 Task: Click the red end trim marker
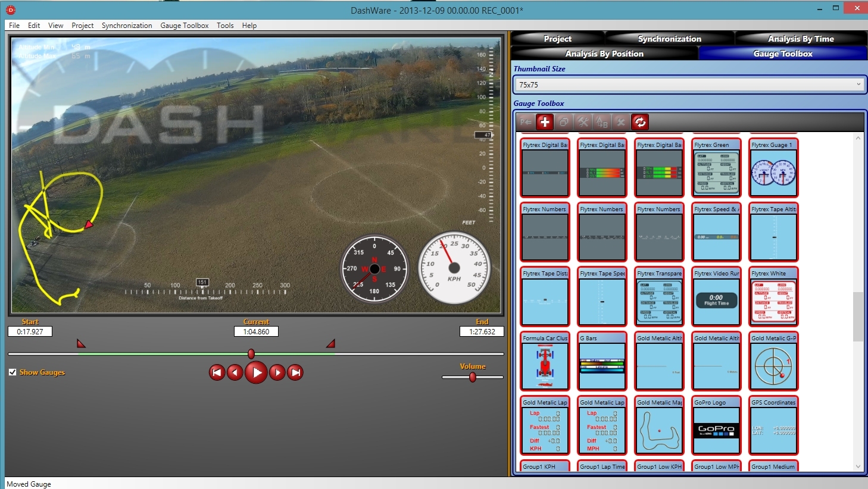pyautogui.click(x=330, y=343)
